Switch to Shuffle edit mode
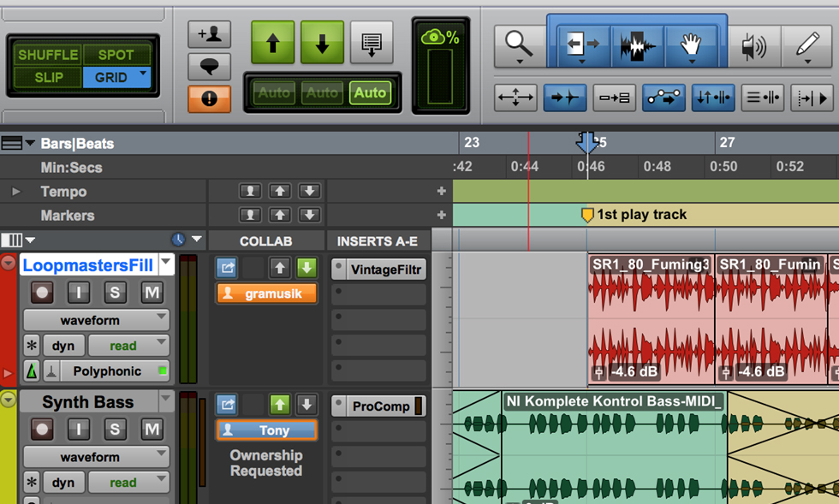This screenshot has height=504, width=839. (48, 55)
